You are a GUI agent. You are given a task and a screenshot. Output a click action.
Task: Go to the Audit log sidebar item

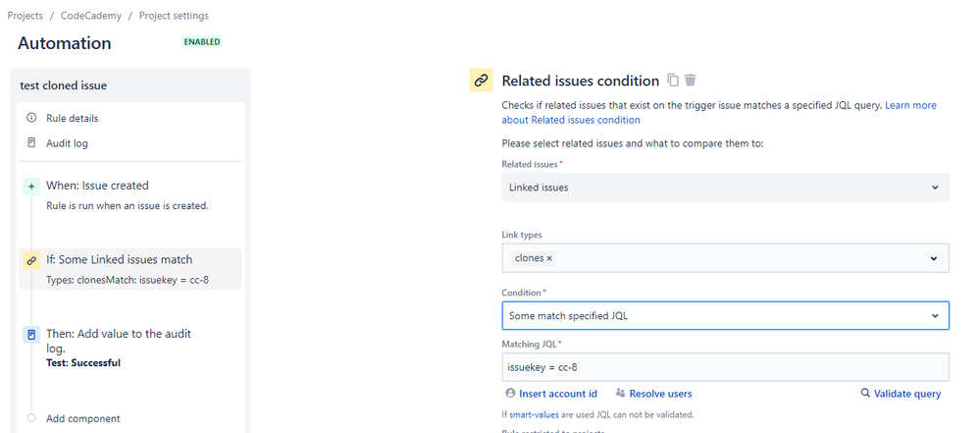tap(67, 143)
